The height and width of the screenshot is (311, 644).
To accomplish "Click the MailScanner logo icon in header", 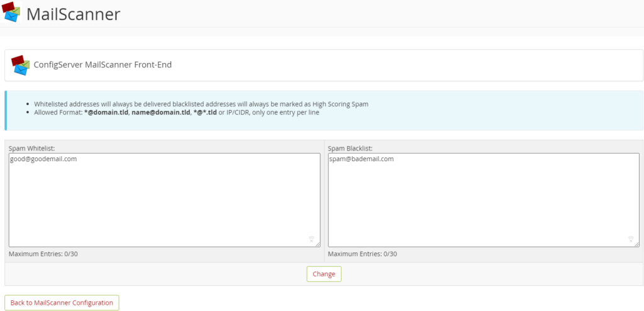I will 11,12.
